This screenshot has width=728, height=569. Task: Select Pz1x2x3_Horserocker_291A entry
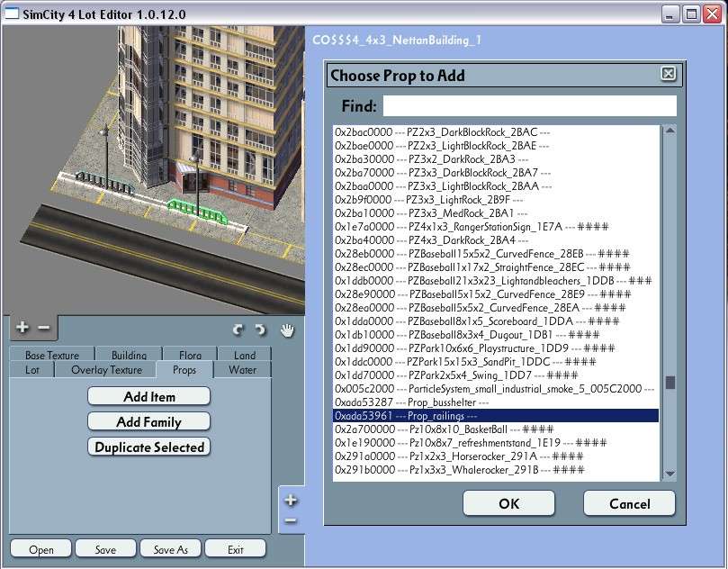pos(496,456)
